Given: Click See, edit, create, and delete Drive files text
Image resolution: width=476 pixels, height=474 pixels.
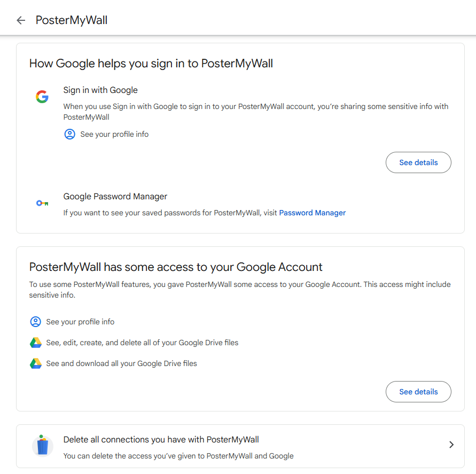Looking at the screenshot, I should 142,343.
